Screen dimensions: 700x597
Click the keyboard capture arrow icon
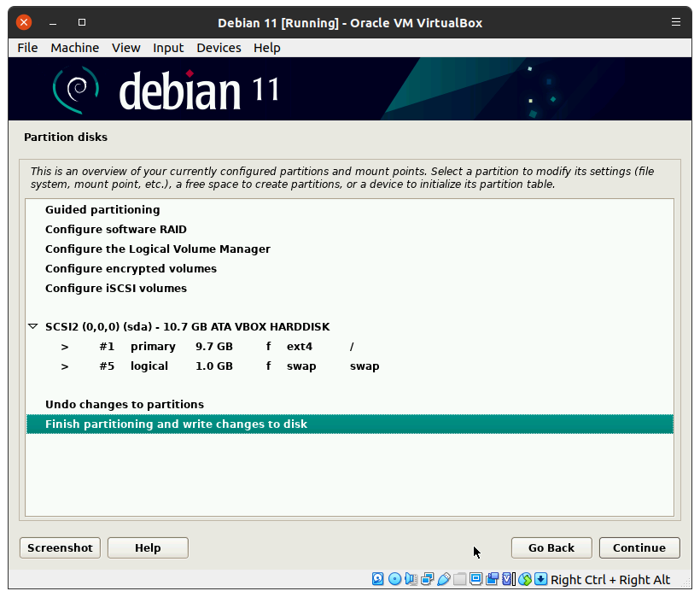point(540,579)
